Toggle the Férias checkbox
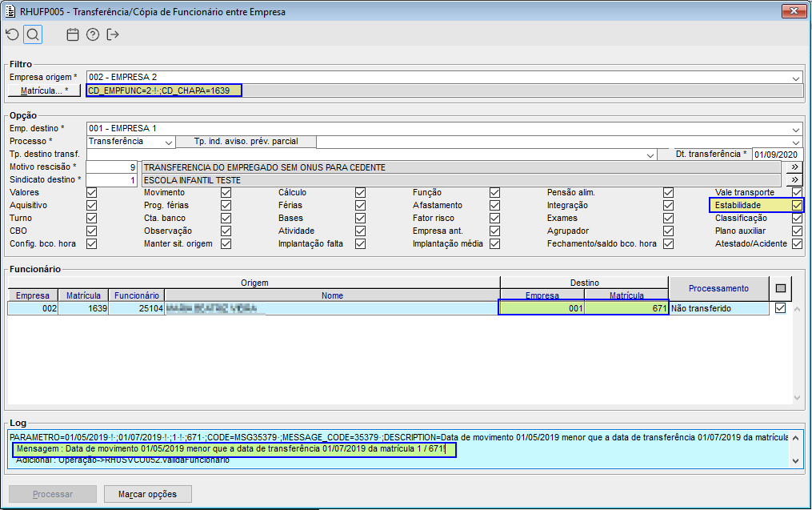 (x=361, y=205)
